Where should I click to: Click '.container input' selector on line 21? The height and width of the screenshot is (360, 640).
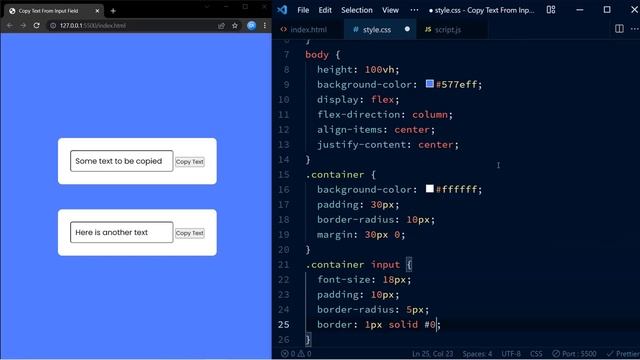tap(353, 264)
